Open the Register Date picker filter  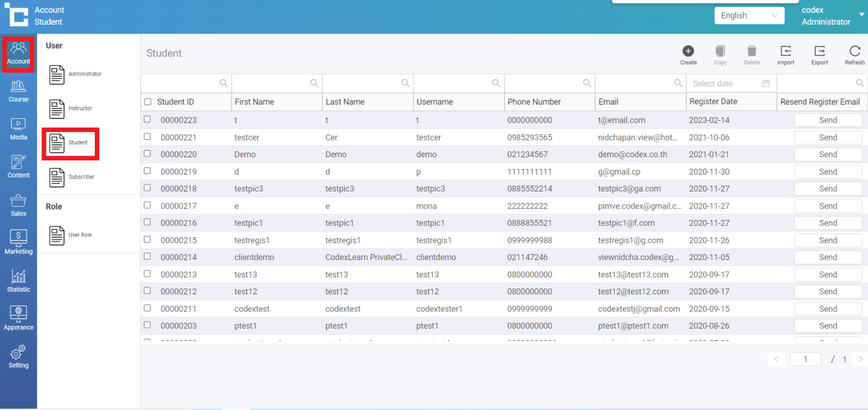coord(730,84)
